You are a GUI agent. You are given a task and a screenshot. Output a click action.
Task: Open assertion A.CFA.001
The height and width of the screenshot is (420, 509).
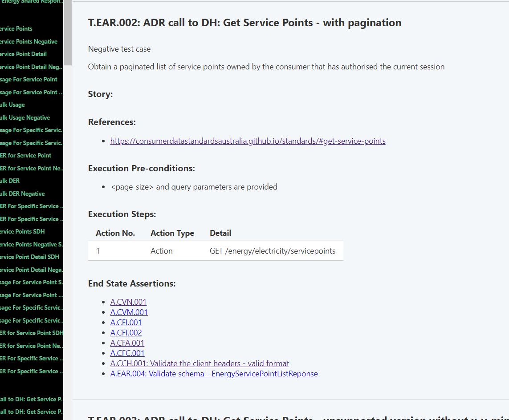pos(127,343)
